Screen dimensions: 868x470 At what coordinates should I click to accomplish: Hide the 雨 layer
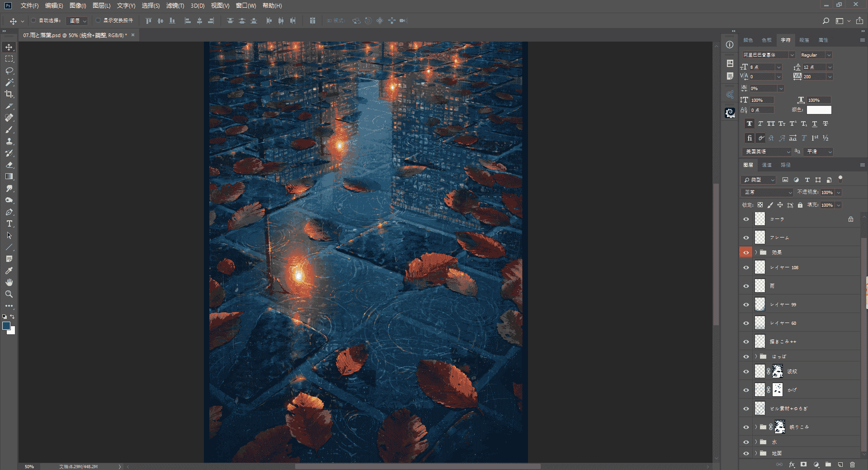(746, 286)
